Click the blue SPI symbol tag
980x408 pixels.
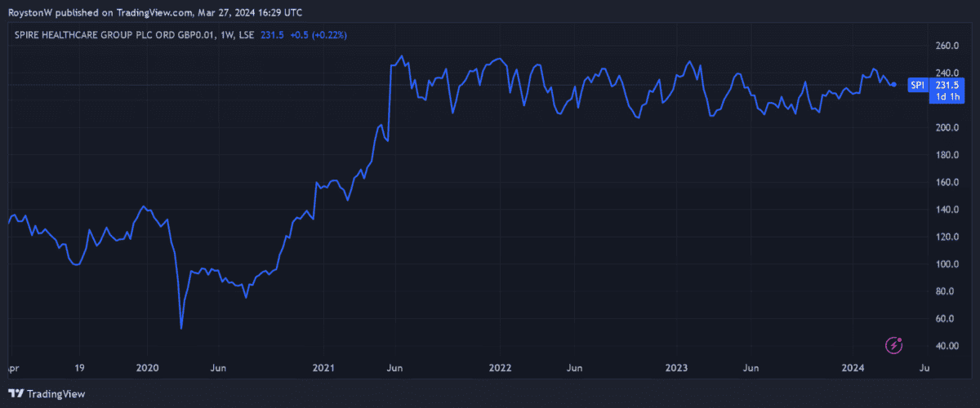[918, 84]
